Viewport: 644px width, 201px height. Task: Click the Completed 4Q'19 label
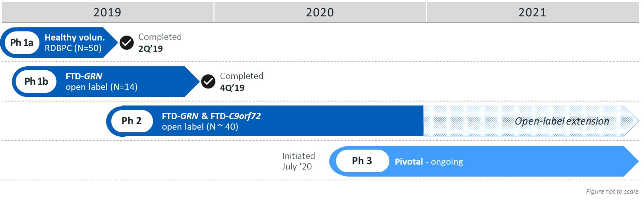tap(241, 82)
